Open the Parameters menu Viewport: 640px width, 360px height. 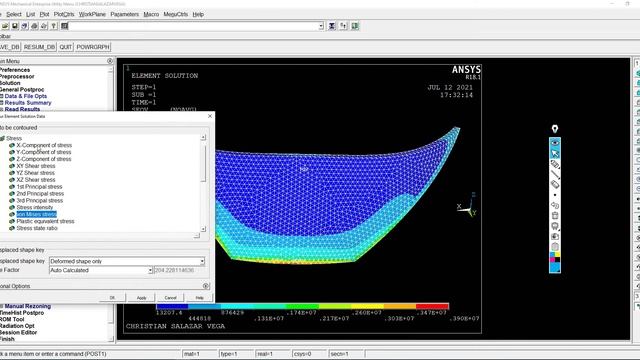pos(124,14)
